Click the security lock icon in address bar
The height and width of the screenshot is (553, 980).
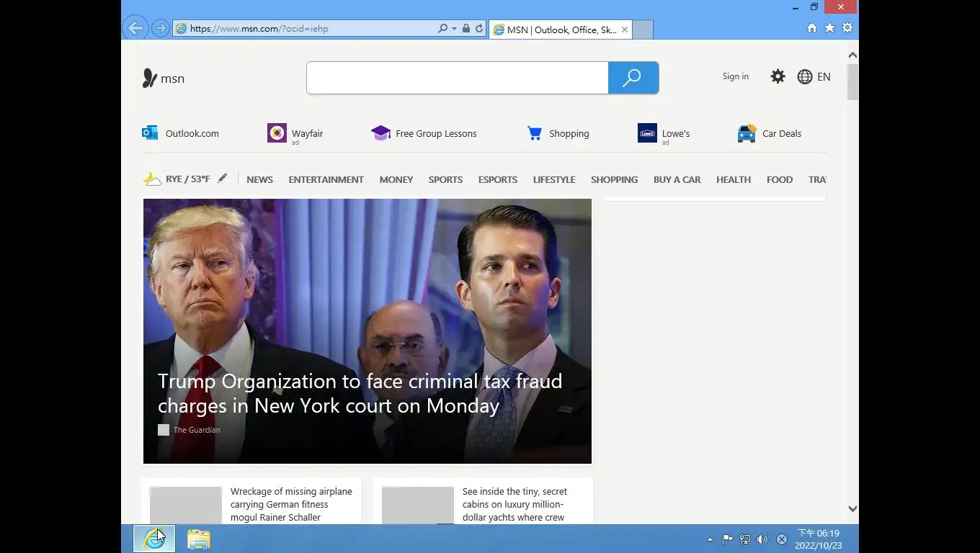(466, 29)
